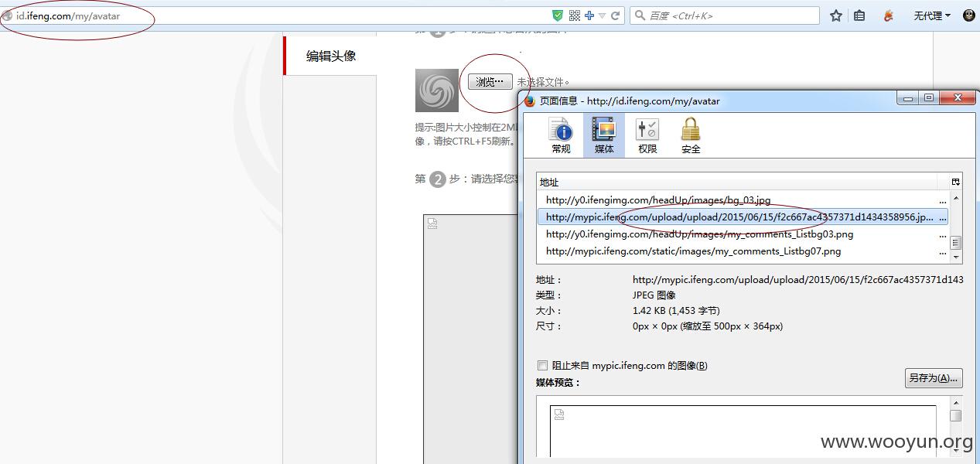Open the 常规 (General) page info tab
This screenshot has height=464, width=980.
(561, 135)
